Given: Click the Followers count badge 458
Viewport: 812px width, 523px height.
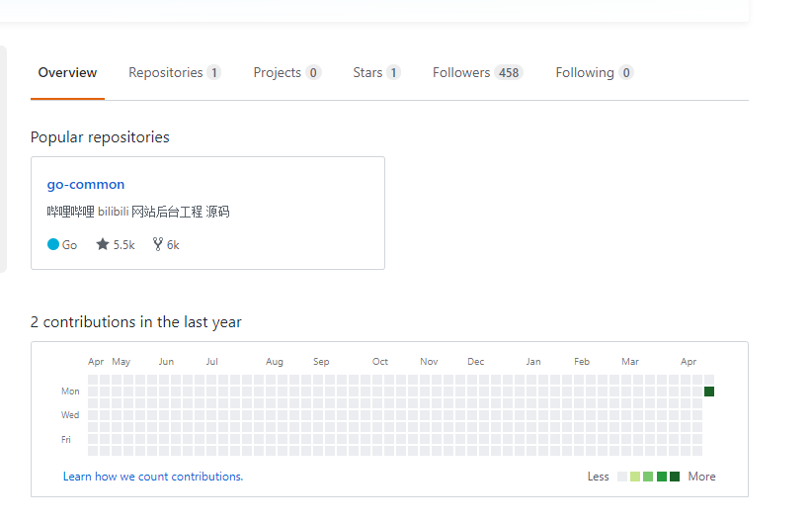Looking at the screenshot, I should [x=509, y=72].
